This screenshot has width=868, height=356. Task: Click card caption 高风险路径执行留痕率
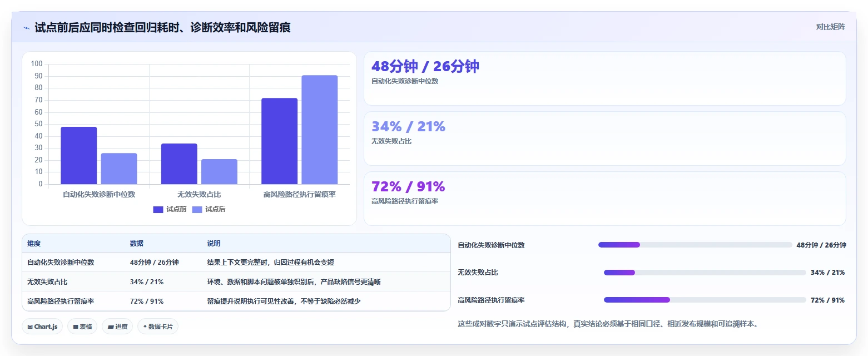(x=405, y=201)
